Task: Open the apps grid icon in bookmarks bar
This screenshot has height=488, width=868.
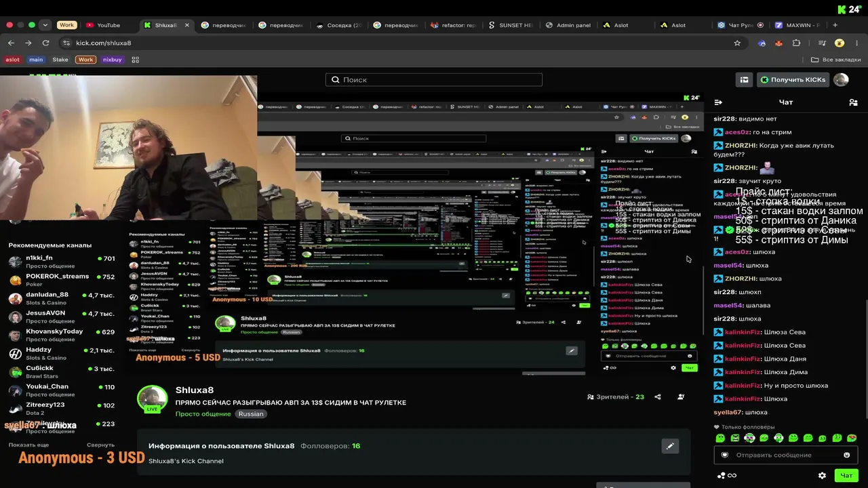Action: point(135,60)
